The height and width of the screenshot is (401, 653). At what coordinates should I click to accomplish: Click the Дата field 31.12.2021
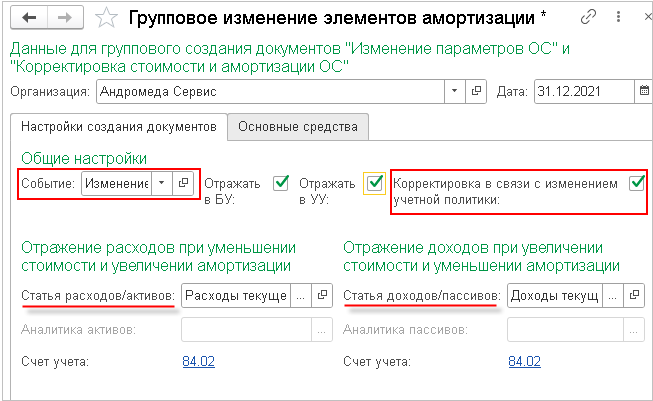coord(584,91)
